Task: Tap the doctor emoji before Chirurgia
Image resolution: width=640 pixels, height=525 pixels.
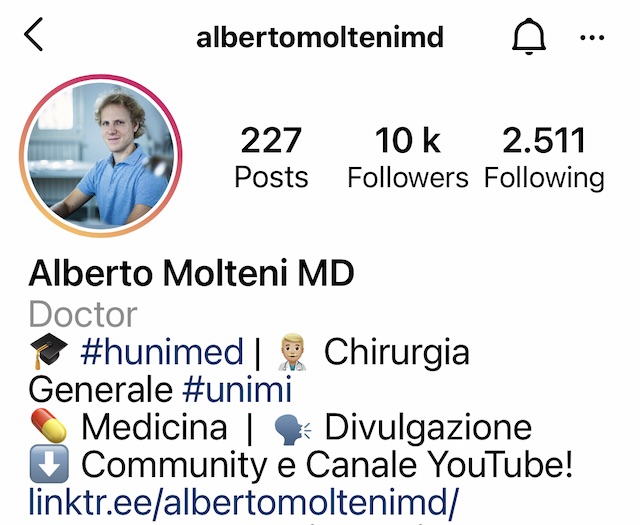Action: point(292,352)
